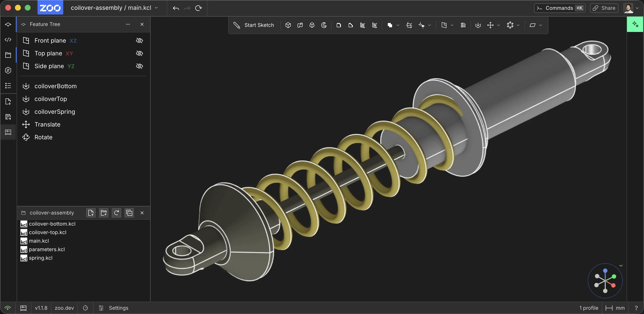
Task: Expand the Boolean operations dropdown arrow
Action: (x=398, y=25)
